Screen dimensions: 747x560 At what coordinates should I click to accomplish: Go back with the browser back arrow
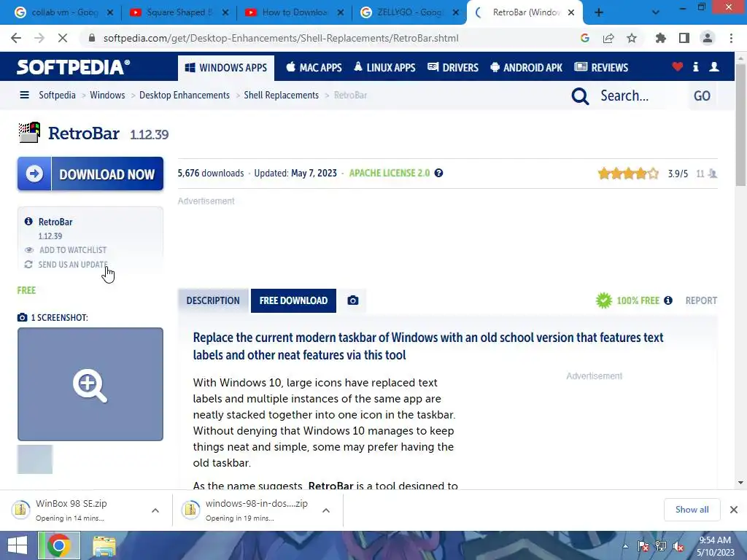tap(16, 38)
